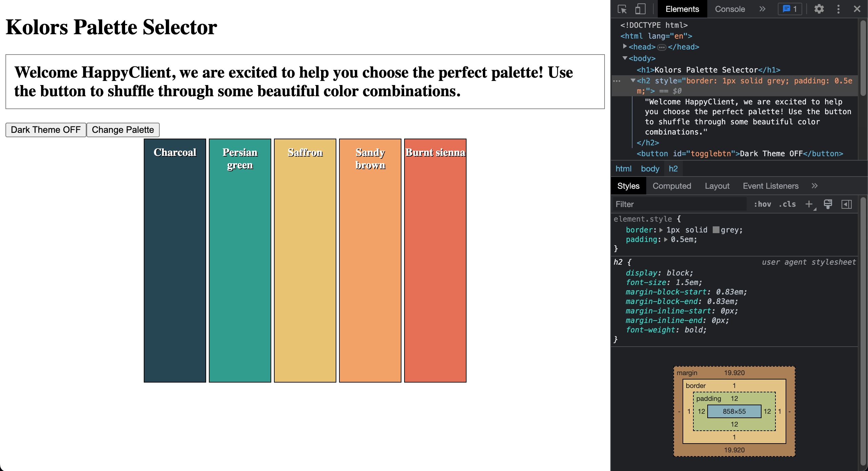This screenshot has height=471, width=868.
Task: Expand the border shorthand property triangle
Action: coord(661,230)
